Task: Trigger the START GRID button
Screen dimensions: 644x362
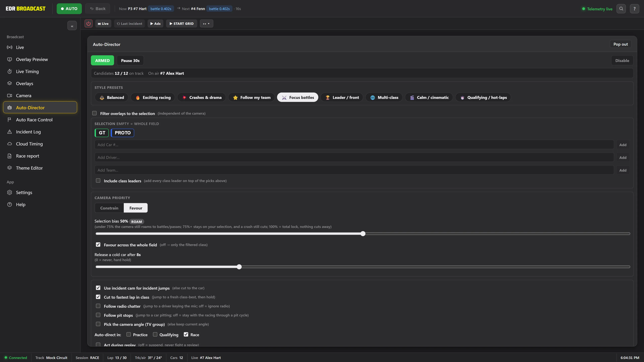Action: (x=181, y=23)
